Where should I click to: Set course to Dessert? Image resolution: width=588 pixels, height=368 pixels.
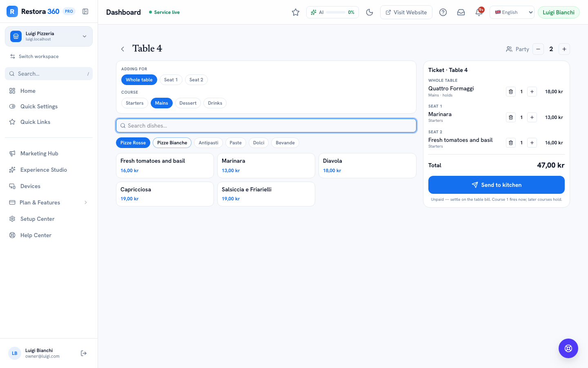coord(188,103)
